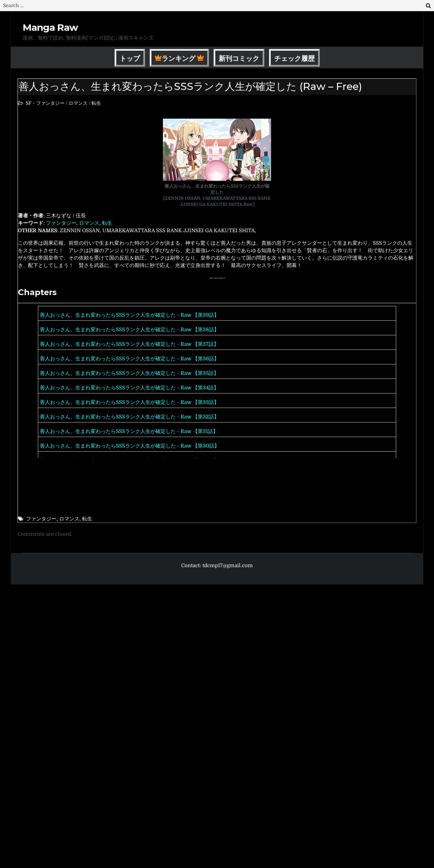Image resolution: width=434 pixels, height=868 pixels.
Task: Open chapter 第33話 link
Action: tap(129, 402)
